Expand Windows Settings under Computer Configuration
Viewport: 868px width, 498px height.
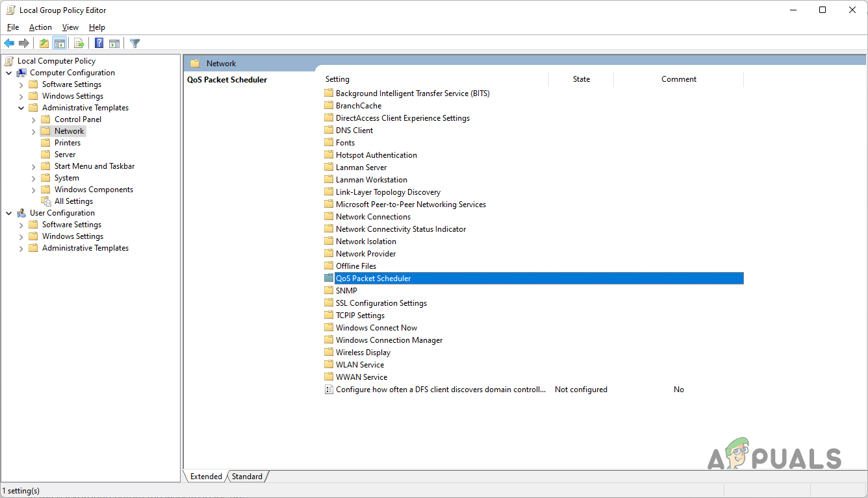coord(21,96)
